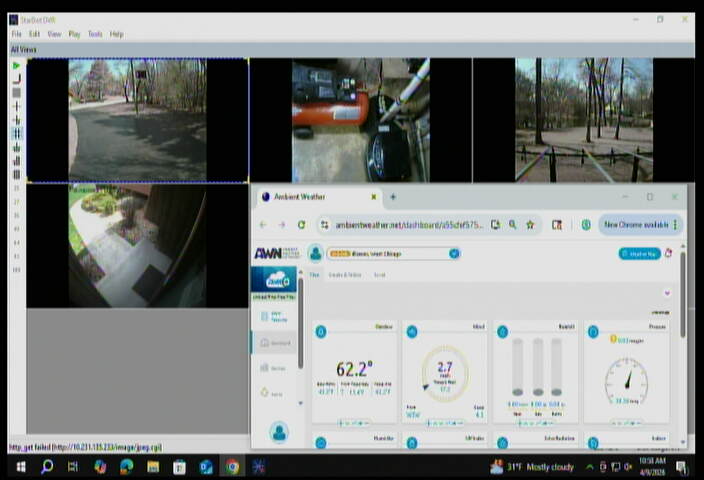Open the Play menu in the DVR window
The height and width of the screenshot is (480, 704).
click(x=74, y=34)
